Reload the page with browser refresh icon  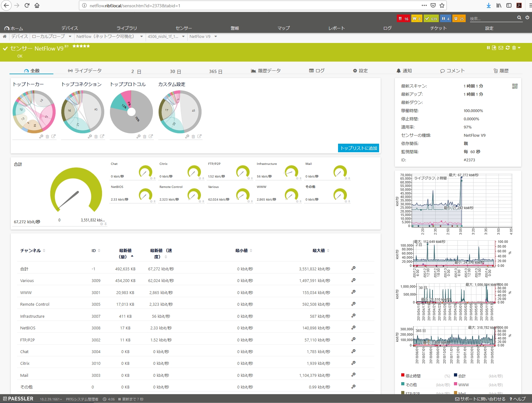pos(27,5)
